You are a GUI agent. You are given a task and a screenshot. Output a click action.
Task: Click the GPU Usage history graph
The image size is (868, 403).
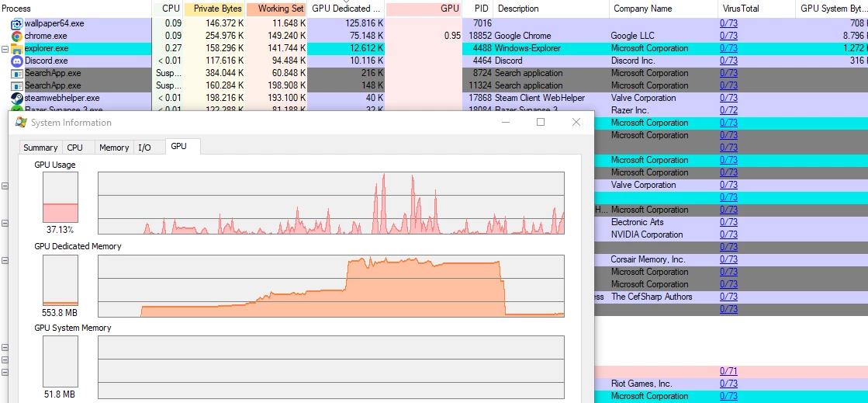click(x=331, y=203)
